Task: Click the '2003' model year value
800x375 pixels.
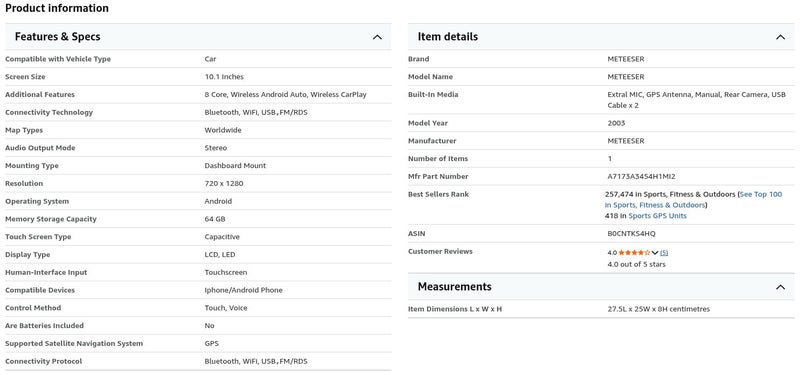Action: point(616,123)
